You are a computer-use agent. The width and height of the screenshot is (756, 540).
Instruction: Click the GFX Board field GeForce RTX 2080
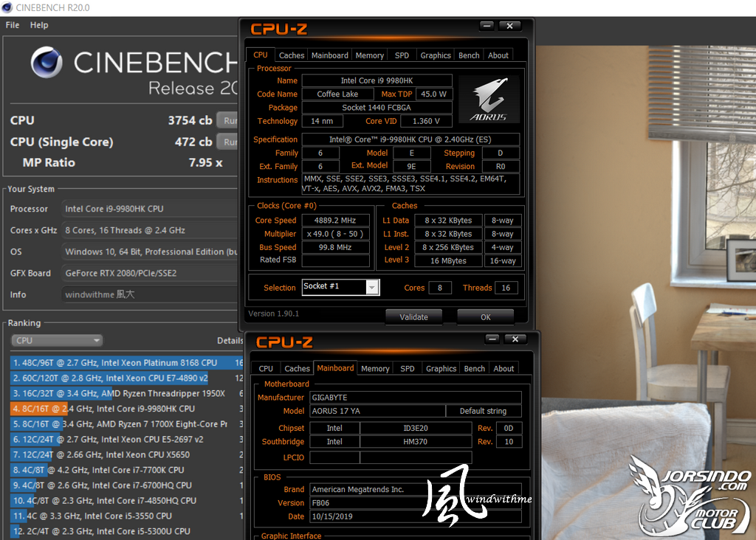click(x=149, y=273)
